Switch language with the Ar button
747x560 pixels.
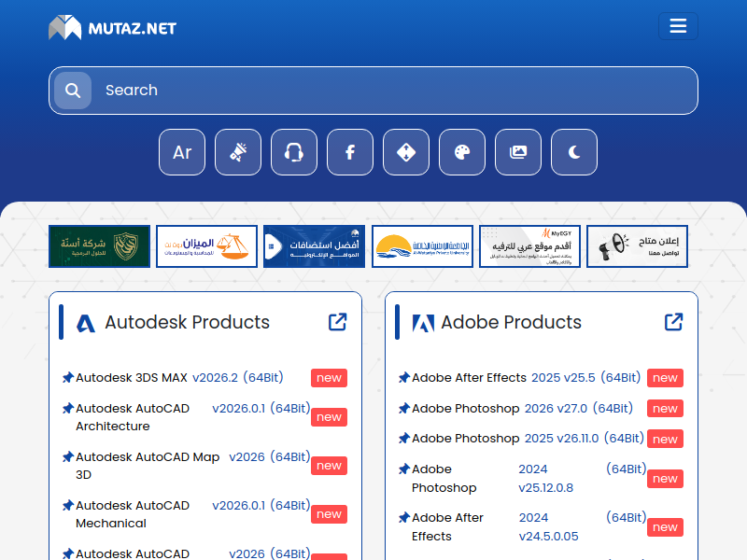pos(182,152)
